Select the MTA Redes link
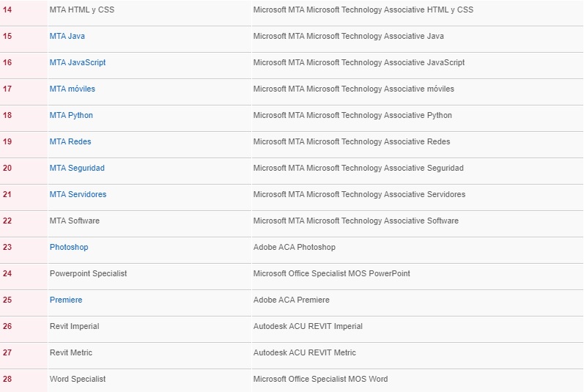 pyautogui.click(x=70, y=141)
